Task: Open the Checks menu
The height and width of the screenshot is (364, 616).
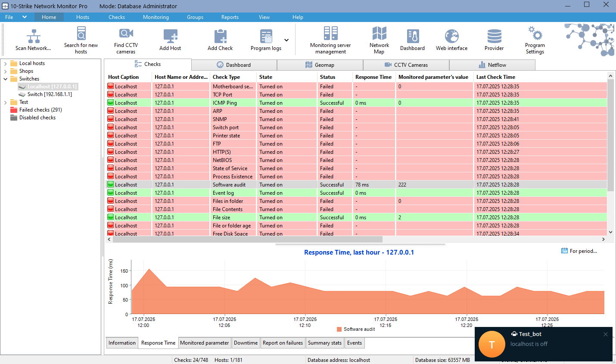Action: click(117, 17)
